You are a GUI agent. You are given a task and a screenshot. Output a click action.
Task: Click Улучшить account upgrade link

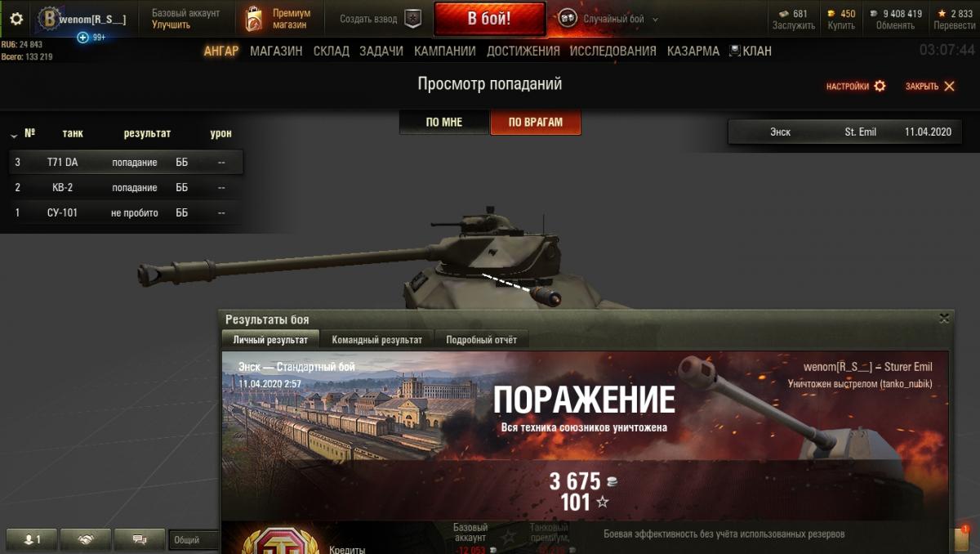171,25
